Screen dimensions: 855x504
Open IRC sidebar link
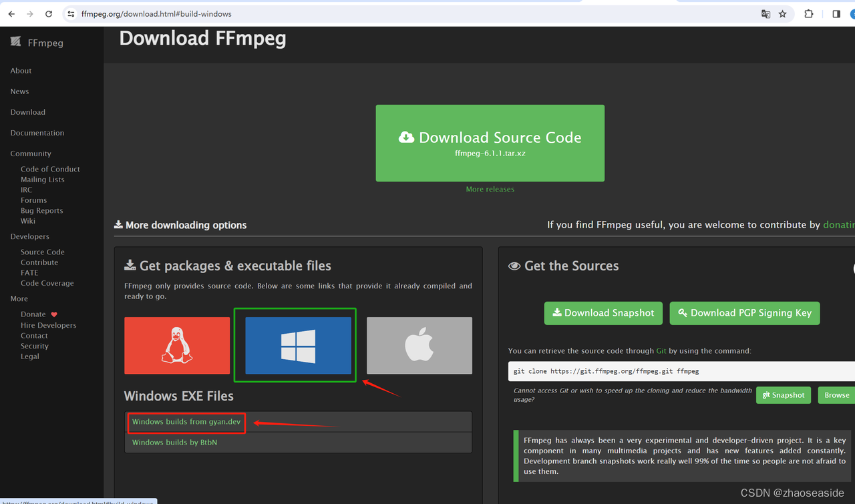pos(26,190)
